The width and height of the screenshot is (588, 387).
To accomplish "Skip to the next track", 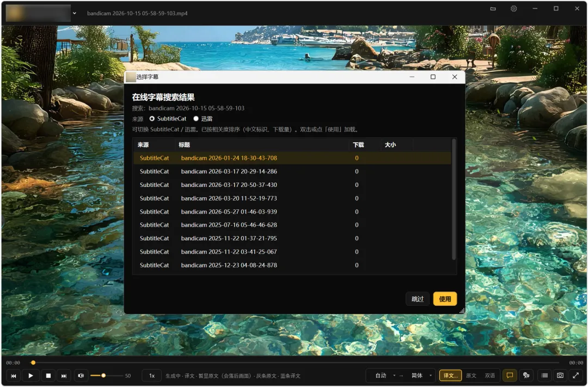I will click(64, 376).
